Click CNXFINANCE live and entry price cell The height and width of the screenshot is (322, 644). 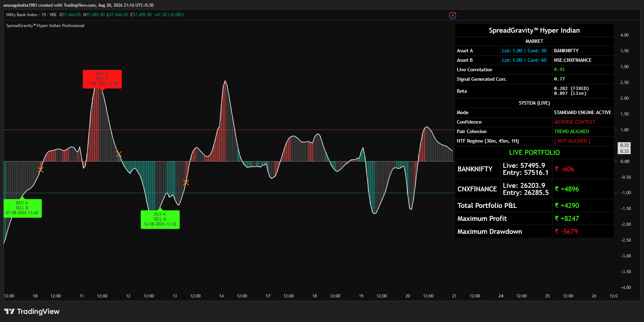click(x=526, y=189)
